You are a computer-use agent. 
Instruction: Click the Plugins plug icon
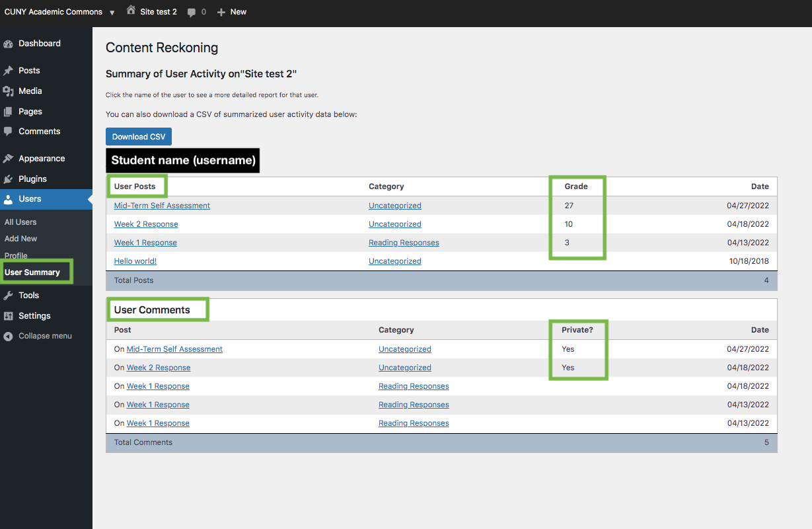click(8, 179)
